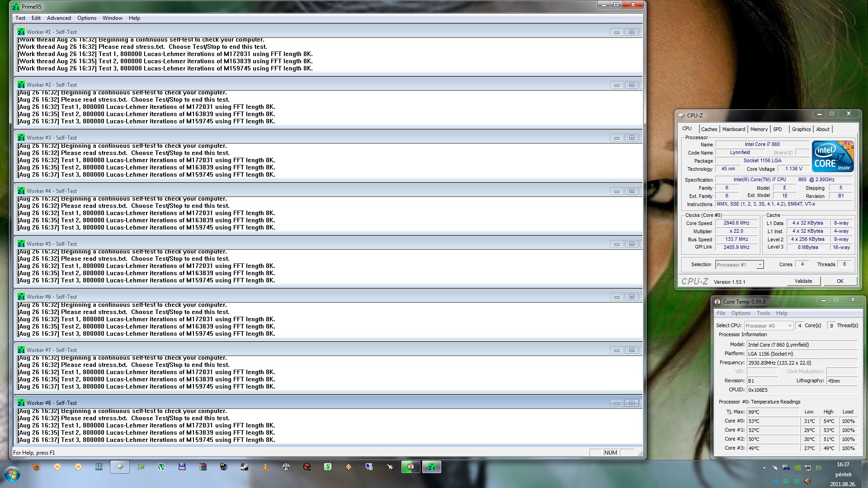Open WinRAR from the taskbar
Viewport: 868px width, 488px height.
coord(203,467)
